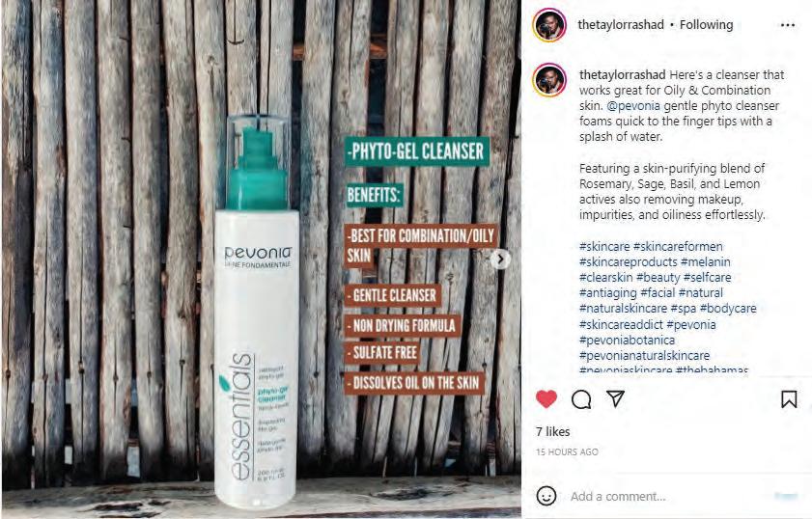Click header profile avatar picture
Screen dimensions: 812x519
(x=549, y=25)
